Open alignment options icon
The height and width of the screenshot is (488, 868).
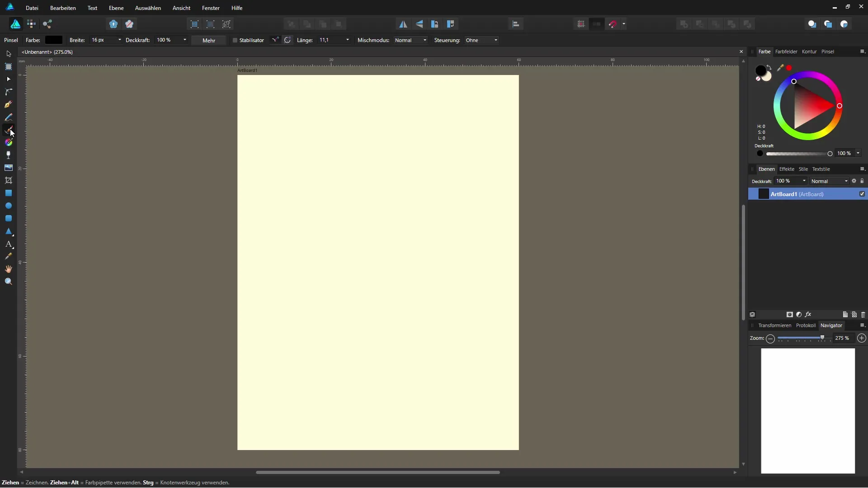pyautogui.click(x=516, y=24)
